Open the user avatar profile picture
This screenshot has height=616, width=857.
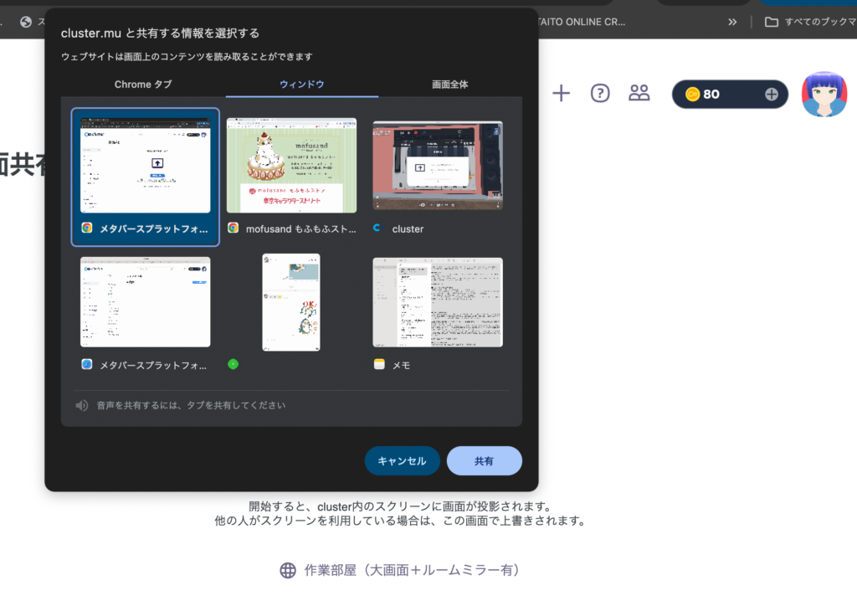coord(824,94)
